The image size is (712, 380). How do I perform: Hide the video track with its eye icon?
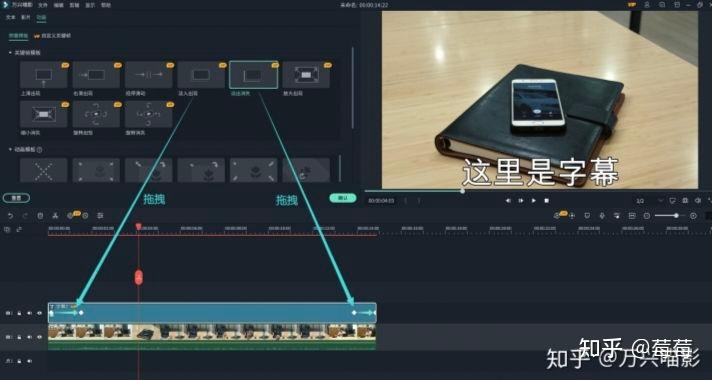(40, 337)
